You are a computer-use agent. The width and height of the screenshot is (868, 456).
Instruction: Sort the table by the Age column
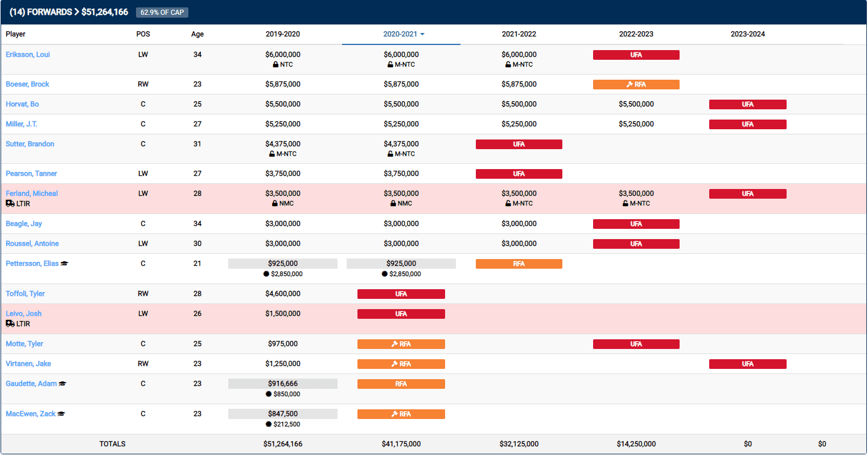click(197, 34)
